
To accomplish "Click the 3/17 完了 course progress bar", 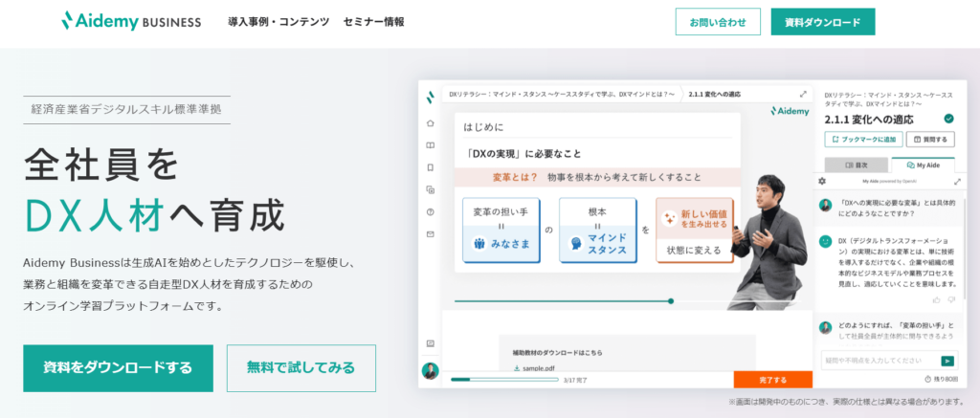I will [x=504, y=380].
